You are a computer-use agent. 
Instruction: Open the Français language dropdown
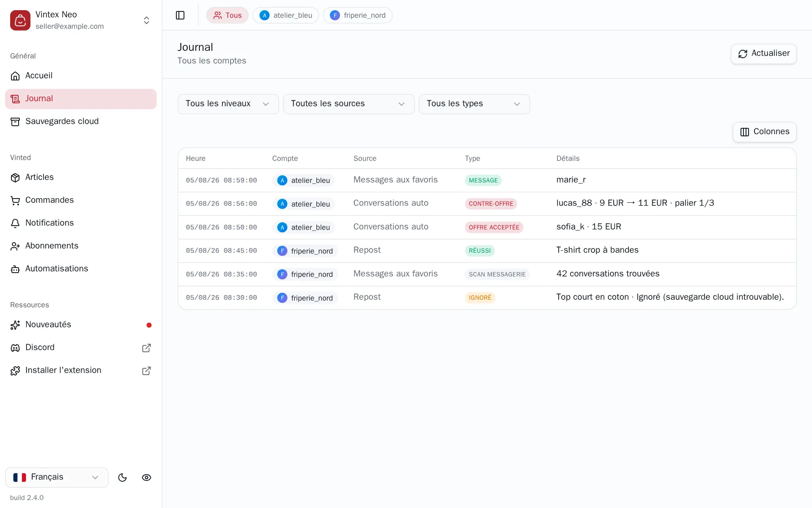pos(57,477)
